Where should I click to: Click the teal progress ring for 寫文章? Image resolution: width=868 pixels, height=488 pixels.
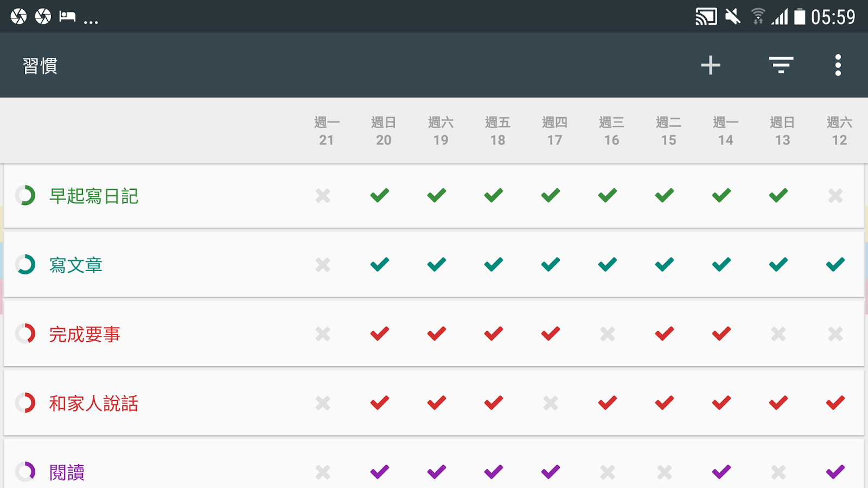[x=25, y=265]
